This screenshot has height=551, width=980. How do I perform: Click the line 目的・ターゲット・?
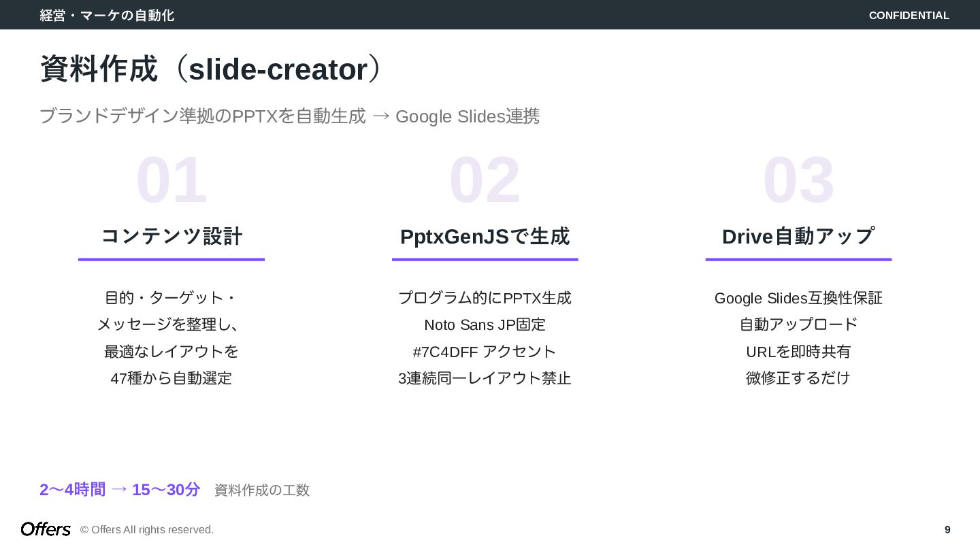click(171, 298)
